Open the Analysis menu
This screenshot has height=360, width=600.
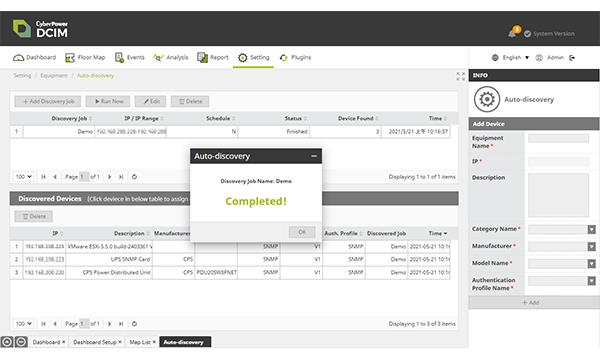171,57
